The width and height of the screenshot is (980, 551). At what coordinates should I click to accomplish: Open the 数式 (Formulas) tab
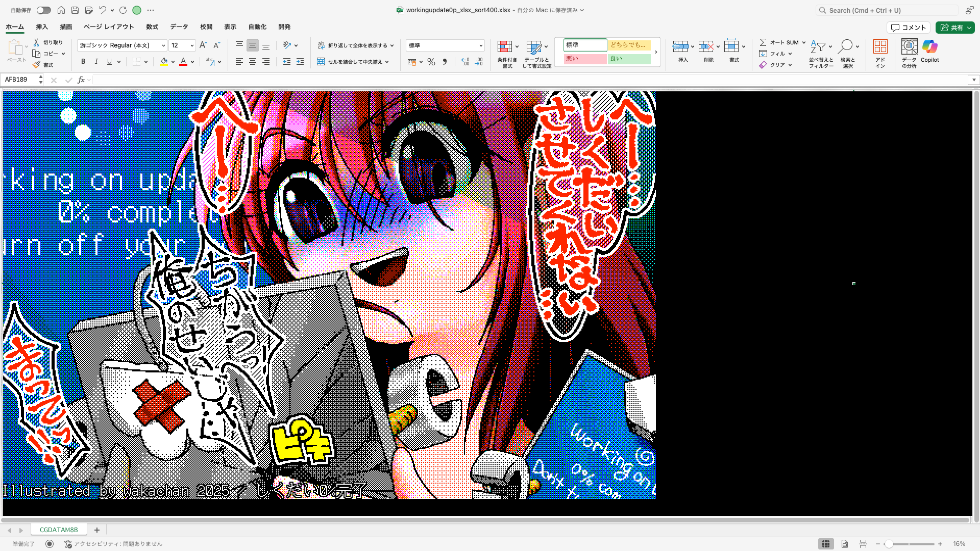pyautogui.click(x=152, y=27)
